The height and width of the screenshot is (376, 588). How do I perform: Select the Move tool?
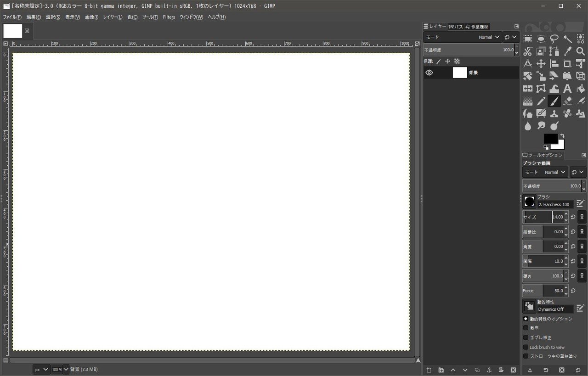(541, 64)
